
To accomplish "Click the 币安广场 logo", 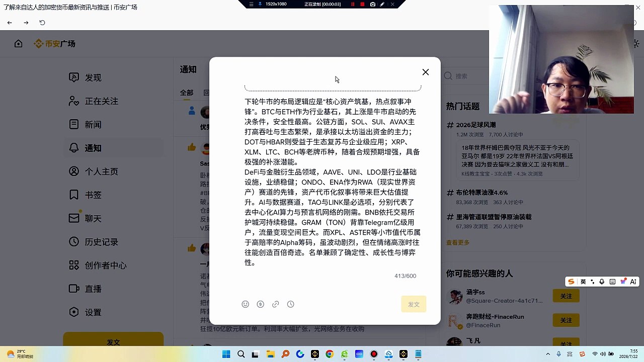I will (x=54, y=44).
